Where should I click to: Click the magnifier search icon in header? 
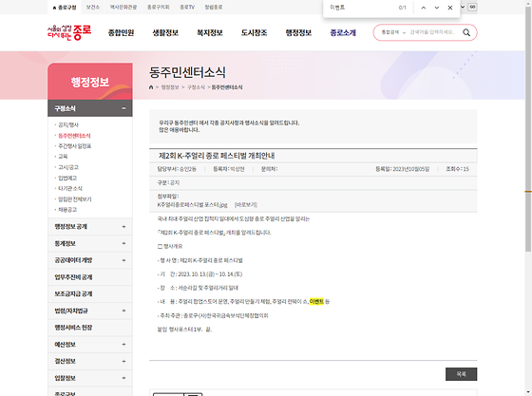466,32
